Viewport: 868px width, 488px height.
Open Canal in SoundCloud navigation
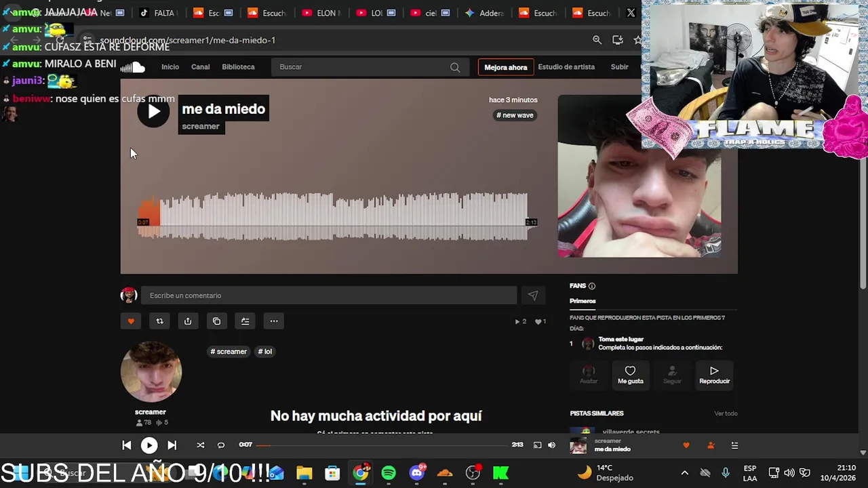(x=201, y=67)
